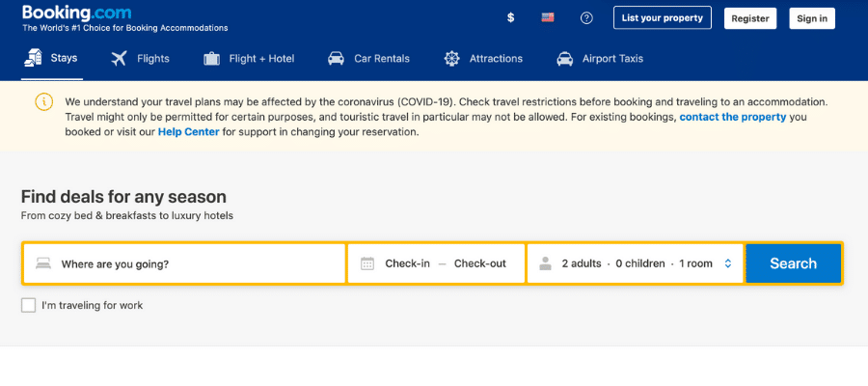
Task: Go to the Airport Taxis tab
Action: [599, 59]
